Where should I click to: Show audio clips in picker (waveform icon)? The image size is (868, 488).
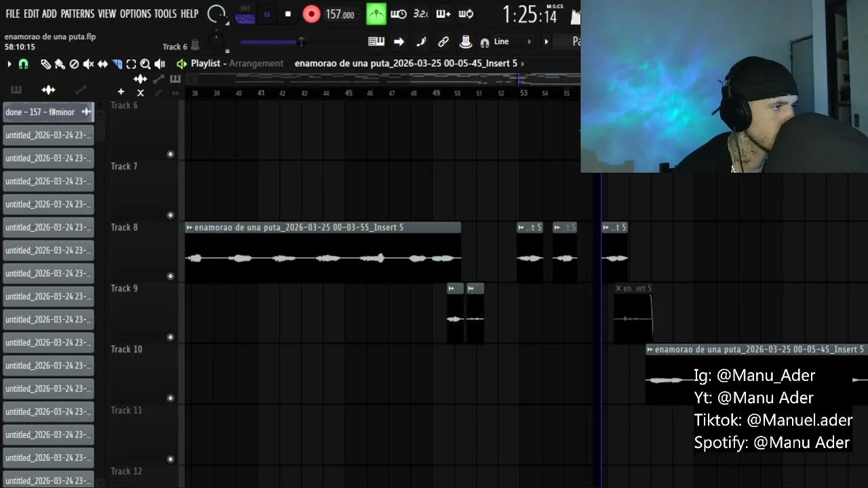48,90
